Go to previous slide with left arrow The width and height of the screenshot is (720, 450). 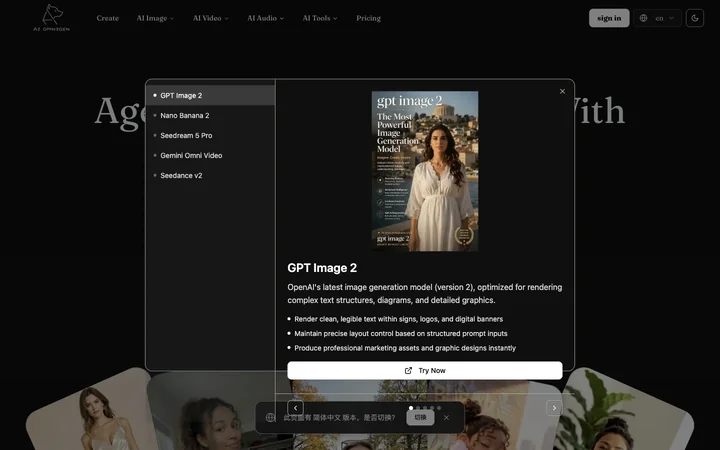(295, 408)
